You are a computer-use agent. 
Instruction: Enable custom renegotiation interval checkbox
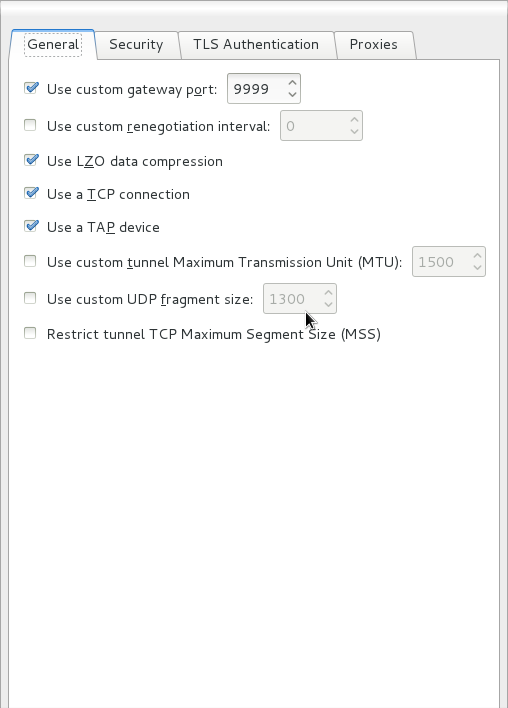tap(30, 125)
